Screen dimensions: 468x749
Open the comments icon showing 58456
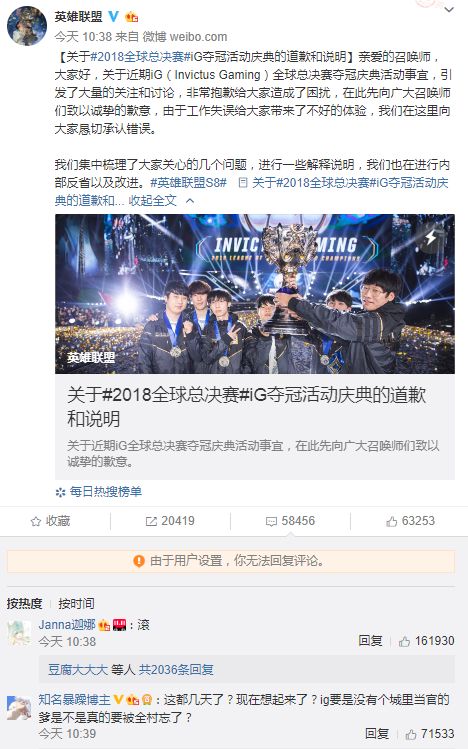(x=290, y=521)
